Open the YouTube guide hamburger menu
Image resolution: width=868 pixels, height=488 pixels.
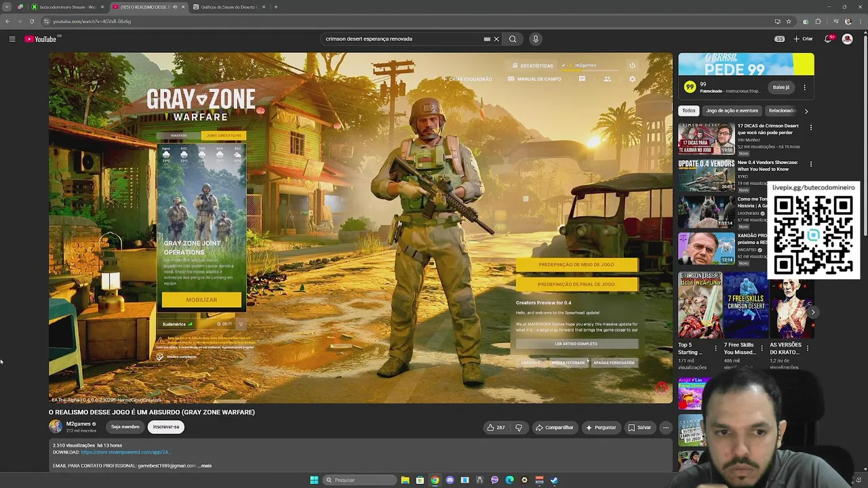click(12, 39)
